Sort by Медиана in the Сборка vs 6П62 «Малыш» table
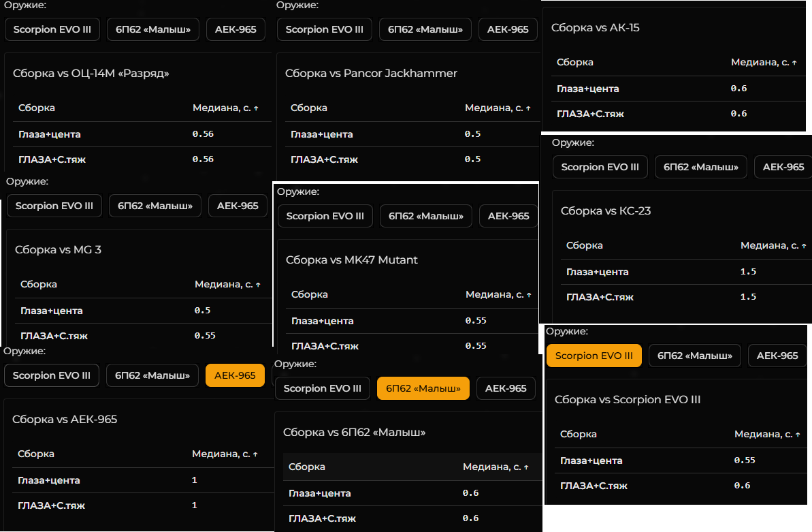The height and width of the screenshot is (532, 812). tap(496, 467)
